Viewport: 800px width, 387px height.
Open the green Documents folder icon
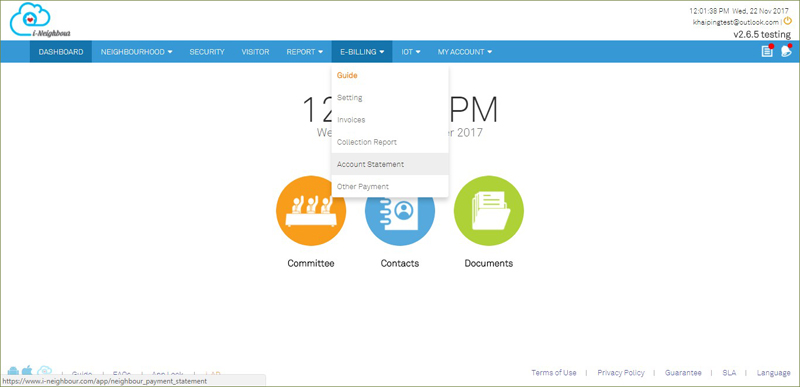tap(489, 211)
